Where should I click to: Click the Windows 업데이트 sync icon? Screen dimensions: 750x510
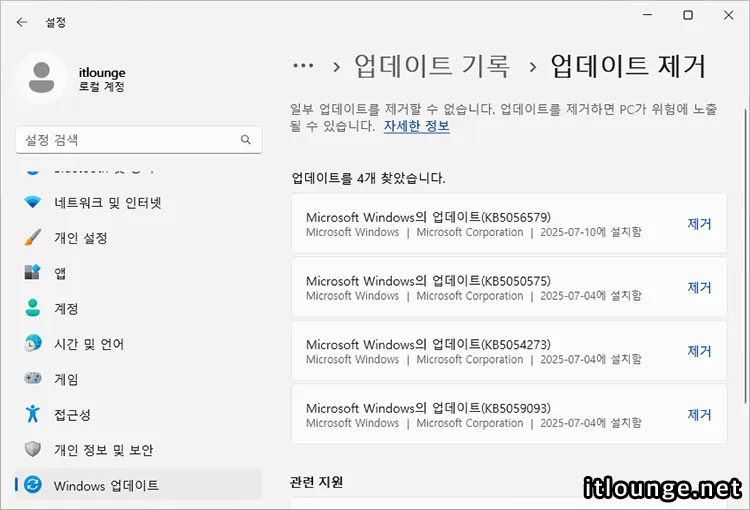point(33,485)
